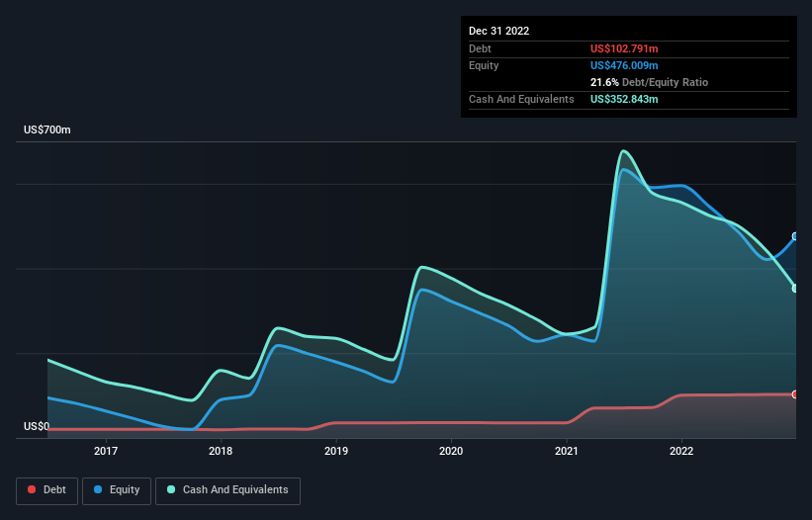Click the US$102.791m debt value
This screenshot has height=520, width=812.
(624, 48)
